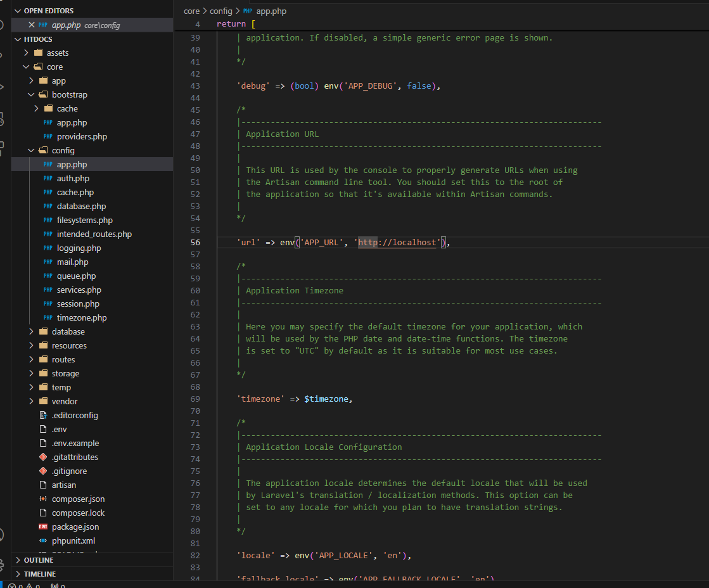Viewport: 709px width, 588px height.
Task: Select the resources folder
Action: point(69,345)
